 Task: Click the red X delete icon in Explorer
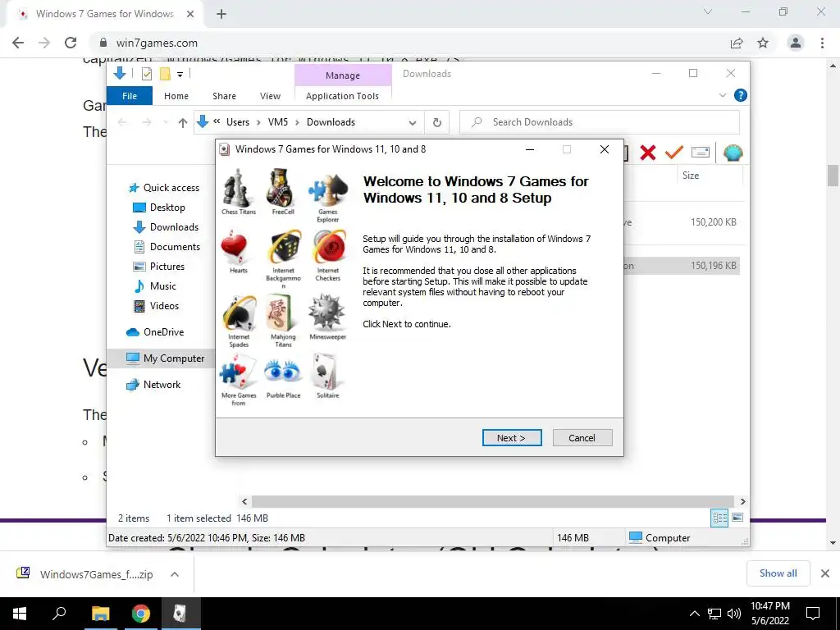point(648,153)
